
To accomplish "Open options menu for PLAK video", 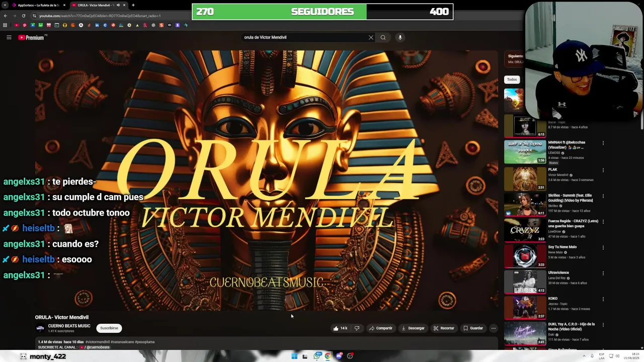I will click(603, 170).
